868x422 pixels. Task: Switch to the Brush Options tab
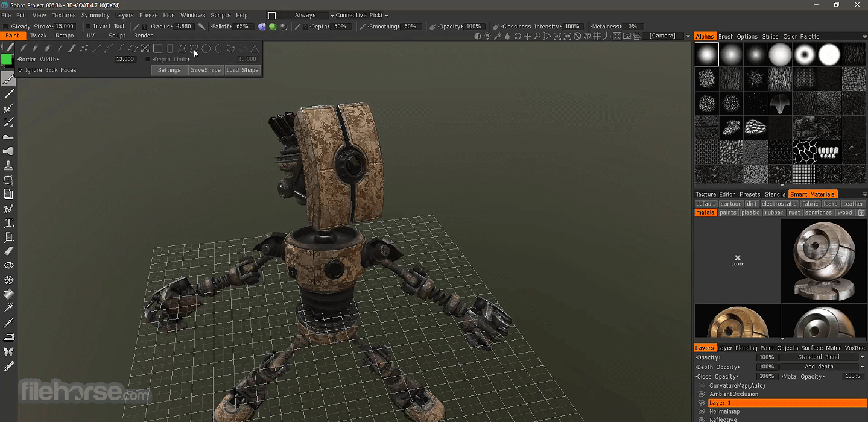point(738,37)
